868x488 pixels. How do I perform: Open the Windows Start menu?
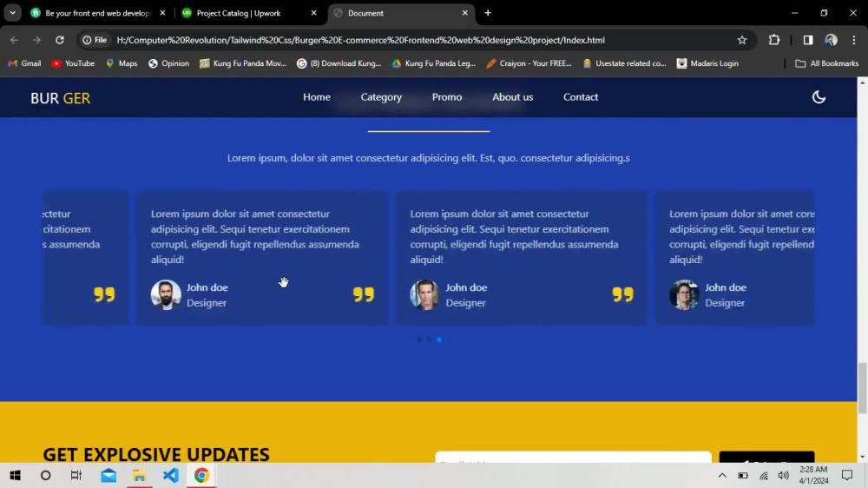click(x=15, y=475)
